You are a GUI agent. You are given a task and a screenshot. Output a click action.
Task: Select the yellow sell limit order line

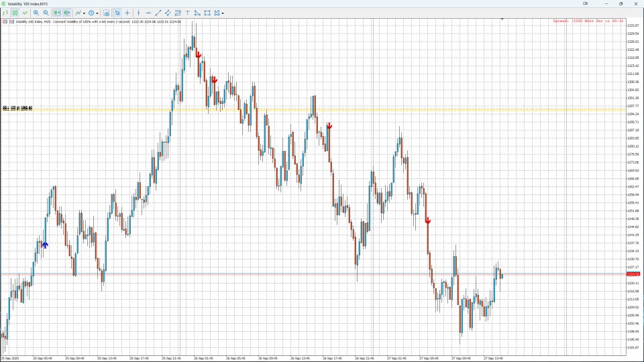tap(313, 109)
